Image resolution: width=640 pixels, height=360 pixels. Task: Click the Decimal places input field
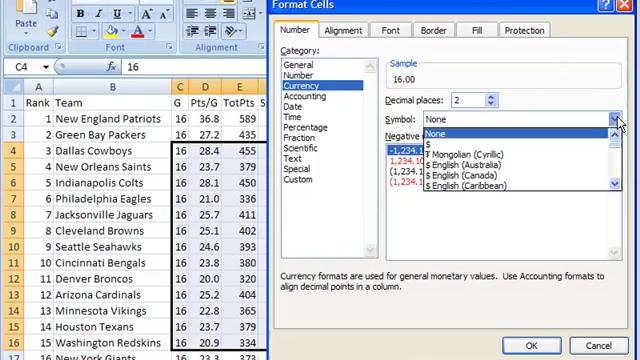468,100
